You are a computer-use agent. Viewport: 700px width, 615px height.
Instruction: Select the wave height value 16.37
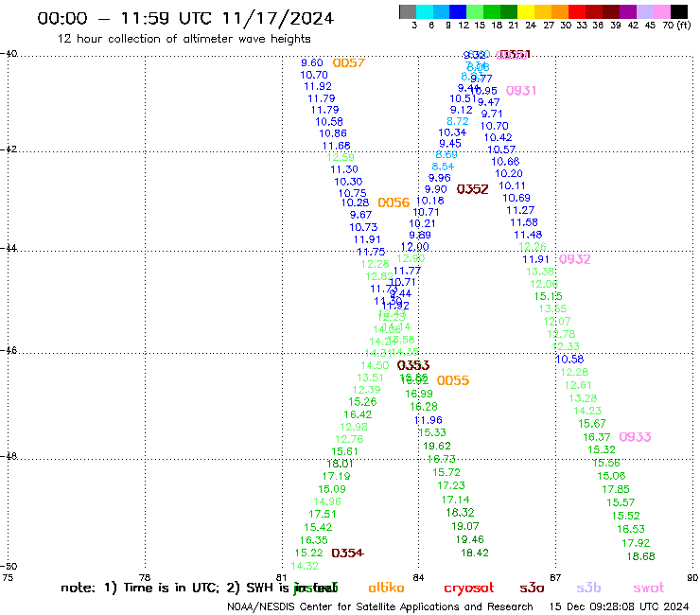pyautogui.click(x=597, y=437)
